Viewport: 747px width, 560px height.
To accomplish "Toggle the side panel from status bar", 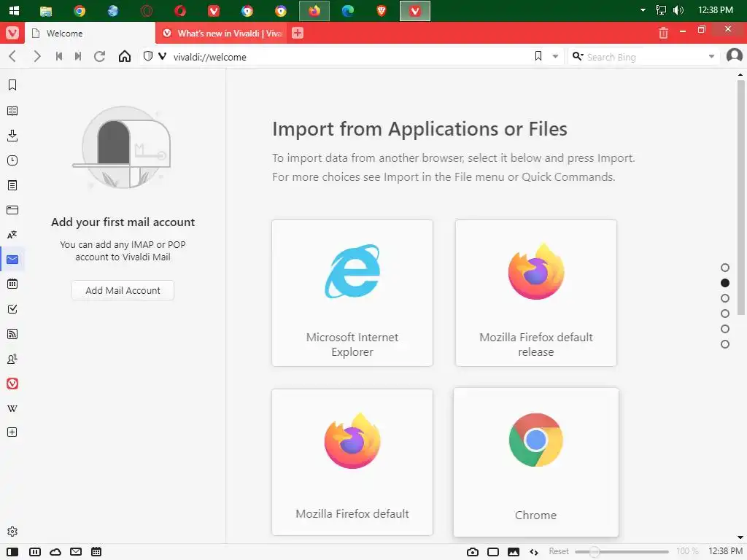I will [12, 552].
